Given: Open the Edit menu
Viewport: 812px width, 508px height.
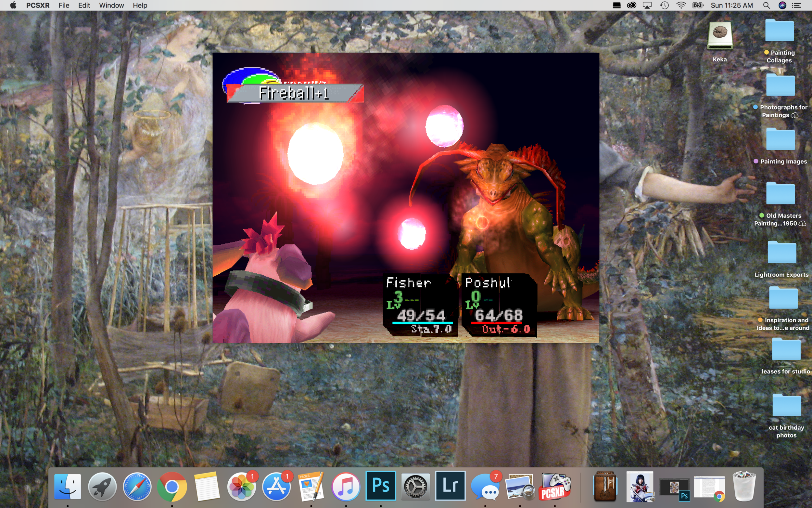Looking at the screenshot, I should point(84,6).
